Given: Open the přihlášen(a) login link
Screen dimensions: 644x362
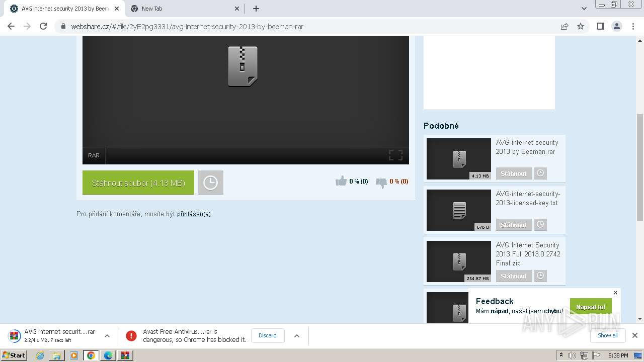Looking at the screenshot, I should 194,214.
